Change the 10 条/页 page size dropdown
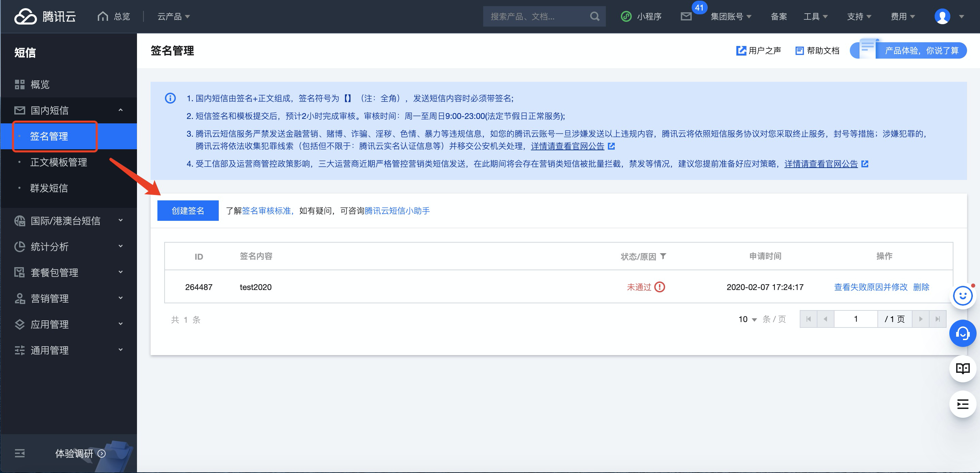Image resolution: width=980 pixels, height=473 pixels. [x=748, y=319]
